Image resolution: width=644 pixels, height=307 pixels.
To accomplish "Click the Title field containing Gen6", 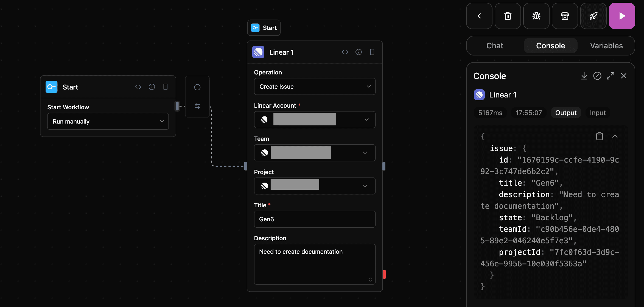I will click(x=315, y=219).
